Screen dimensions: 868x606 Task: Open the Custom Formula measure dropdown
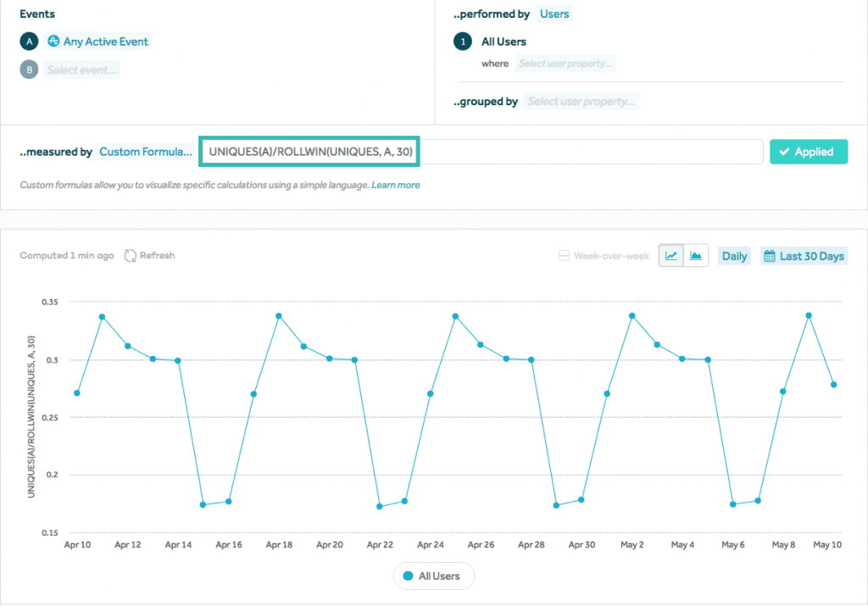pos(146,152)
